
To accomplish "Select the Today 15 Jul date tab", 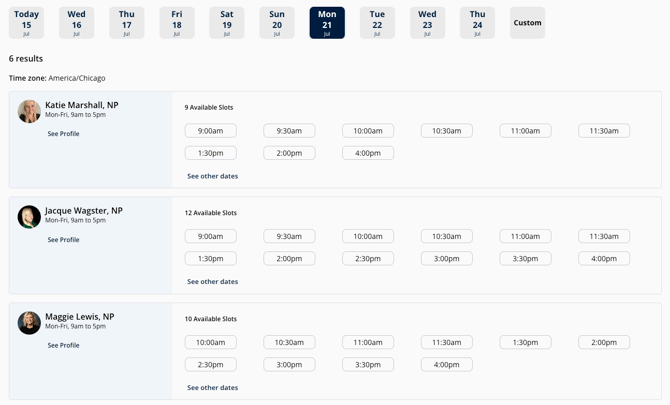I will pyautogui.click(x=27, y=23).
